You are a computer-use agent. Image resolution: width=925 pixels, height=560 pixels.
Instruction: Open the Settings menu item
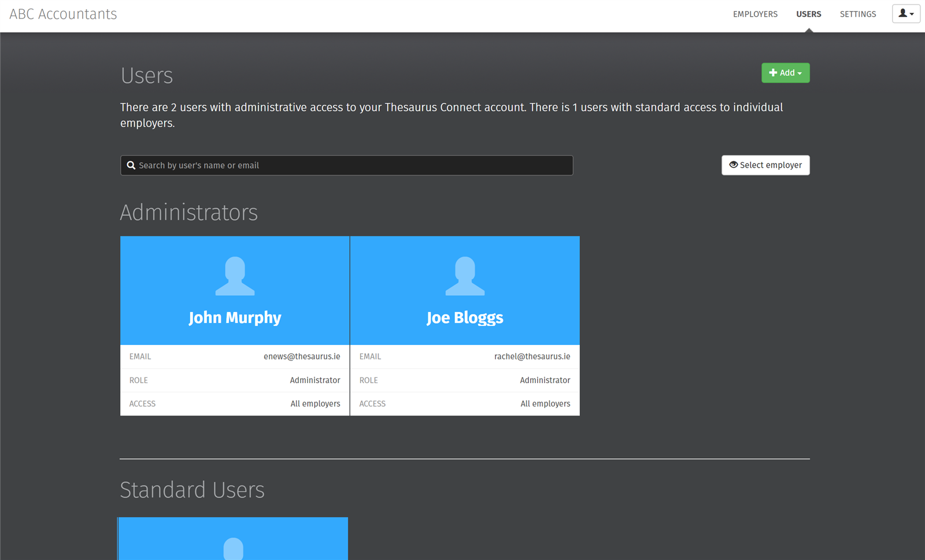click(857, 14)
